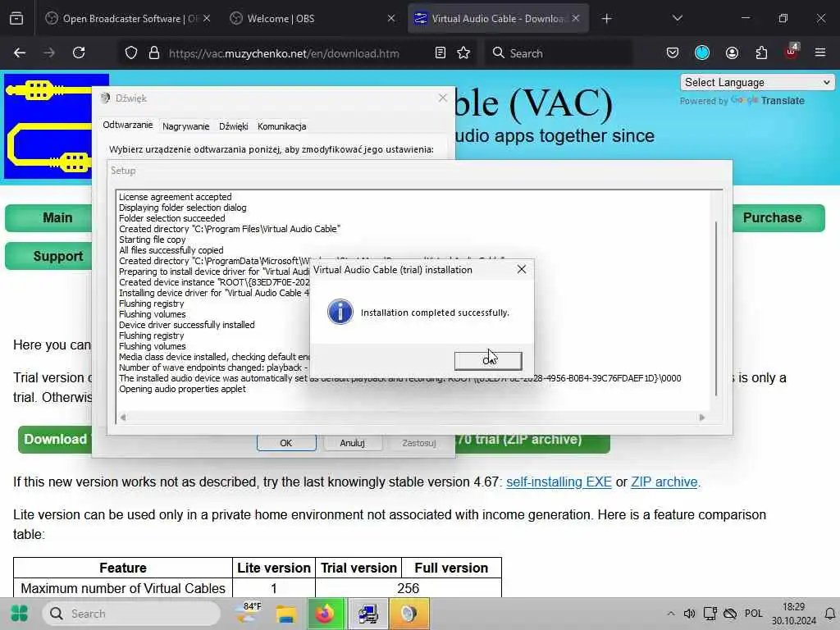Viewport: 840px width, 630px height.
Task: Open the Windows Start button
Action: (x=20, y=614)
